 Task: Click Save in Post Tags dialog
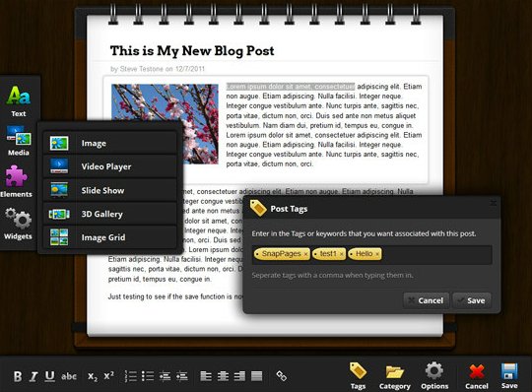pos(472,300)
